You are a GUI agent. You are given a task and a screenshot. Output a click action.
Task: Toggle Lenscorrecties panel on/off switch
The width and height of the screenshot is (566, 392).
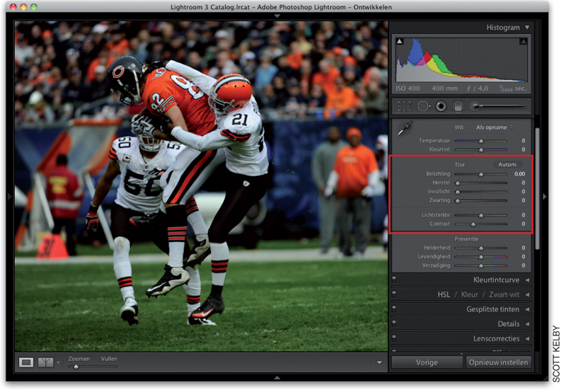tap(394, 339)
